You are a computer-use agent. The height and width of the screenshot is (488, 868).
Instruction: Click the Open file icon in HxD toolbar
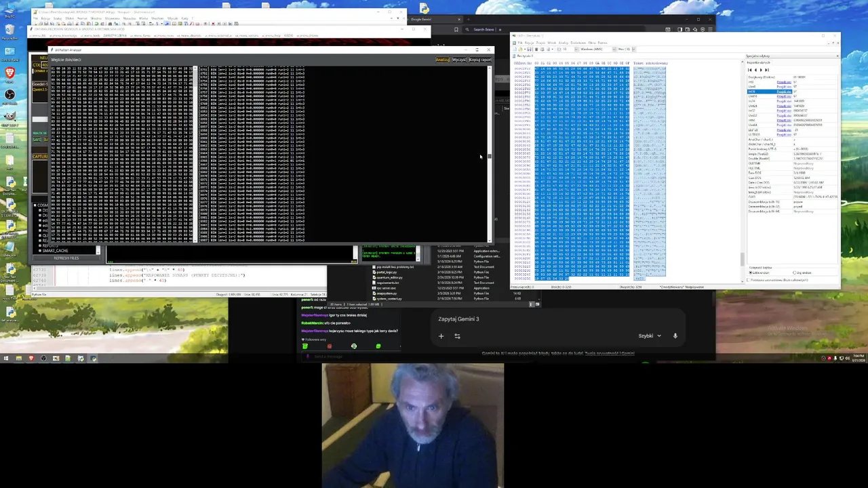pyautogui.click(x=520, y=49)
